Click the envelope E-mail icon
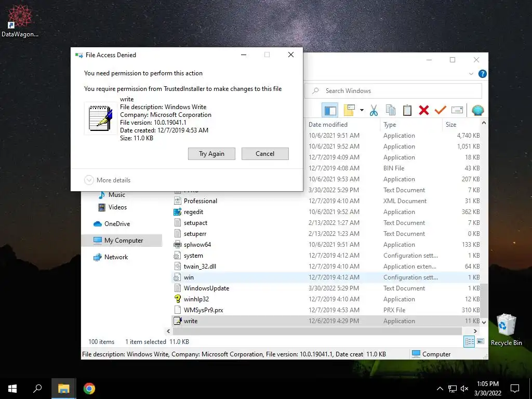Image resolution: width=532 pixels, height=399 pixels. [x=457, y=110]
